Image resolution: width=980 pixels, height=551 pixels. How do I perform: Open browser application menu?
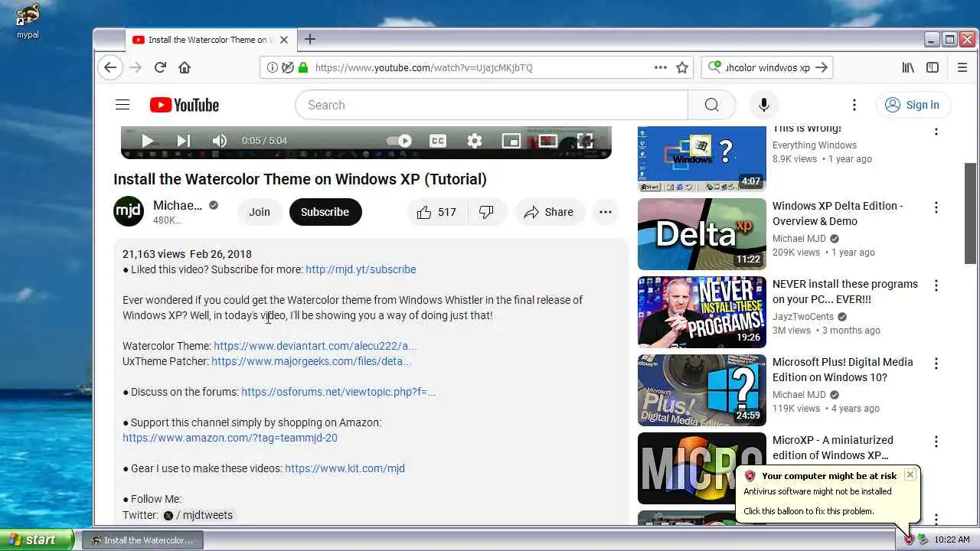point(962,67)
